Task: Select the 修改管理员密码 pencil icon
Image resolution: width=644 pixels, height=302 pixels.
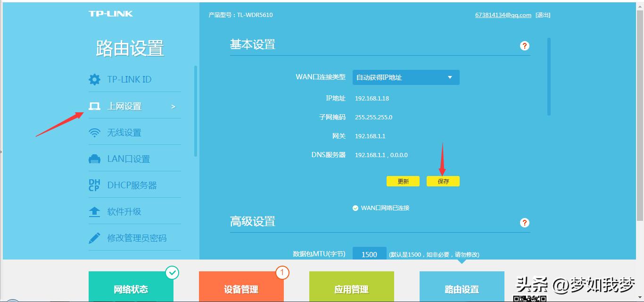Action: coord(94,237)
